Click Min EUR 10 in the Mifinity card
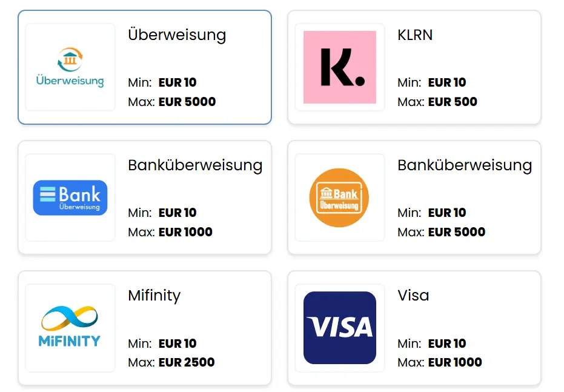 pyautogui.click(x=162, y=344)
